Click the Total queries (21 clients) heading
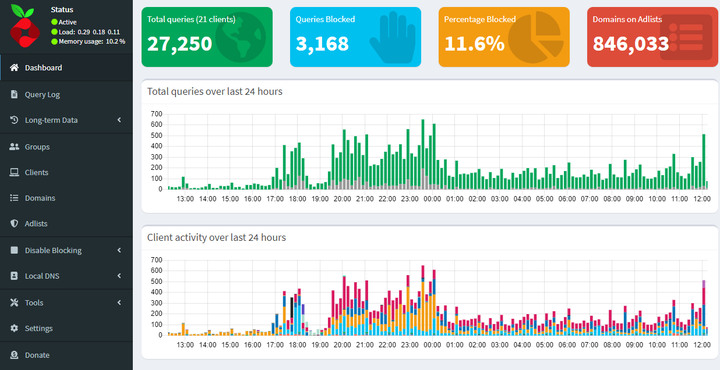Screen dimensions: 720x370 click(191, 19)
